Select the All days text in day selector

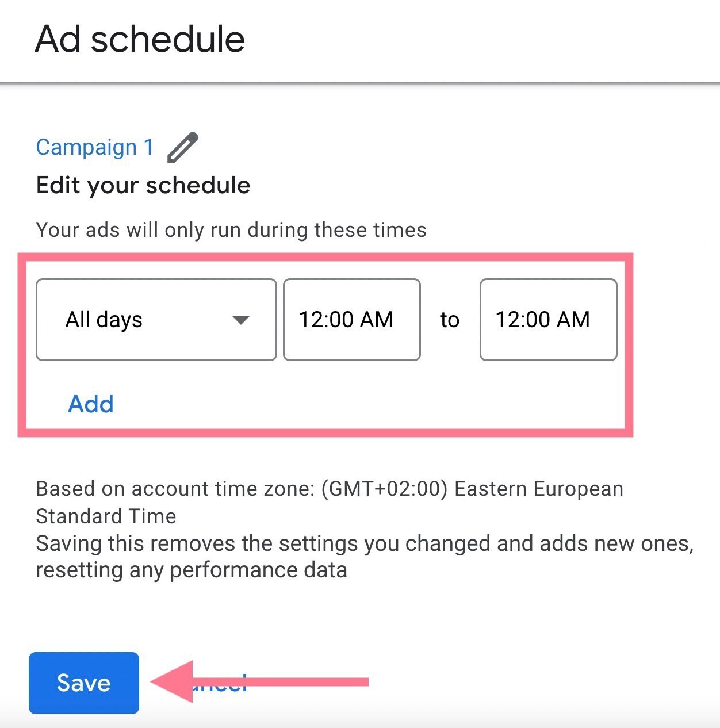104,320
